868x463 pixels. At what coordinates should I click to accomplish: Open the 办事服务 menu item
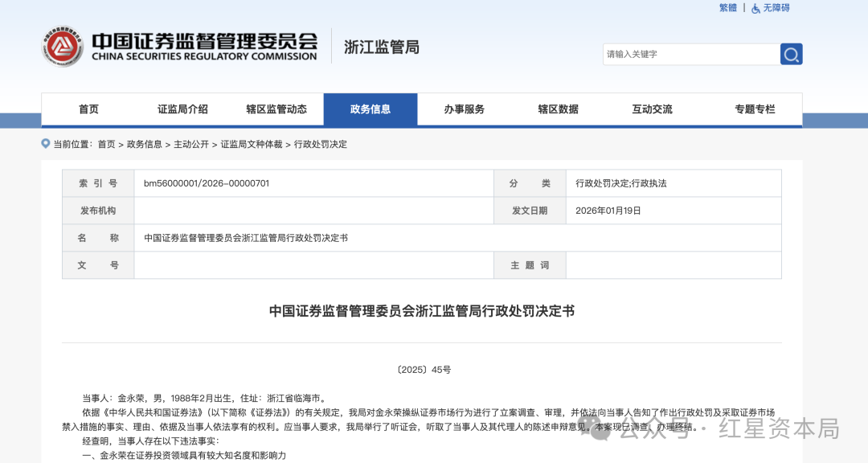[464, 109]
